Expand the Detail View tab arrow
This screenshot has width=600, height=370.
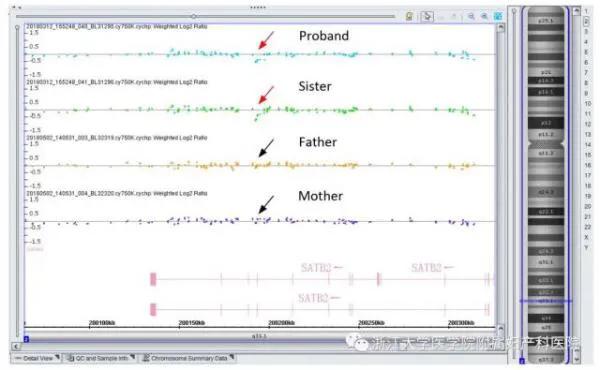[x=57, y=357]
